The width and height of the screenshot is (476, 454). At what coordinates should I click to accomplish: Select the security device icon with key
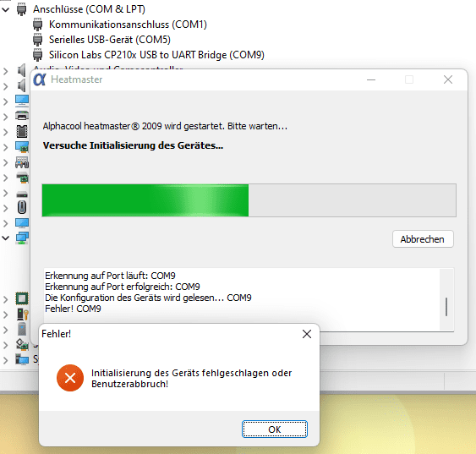23,315
